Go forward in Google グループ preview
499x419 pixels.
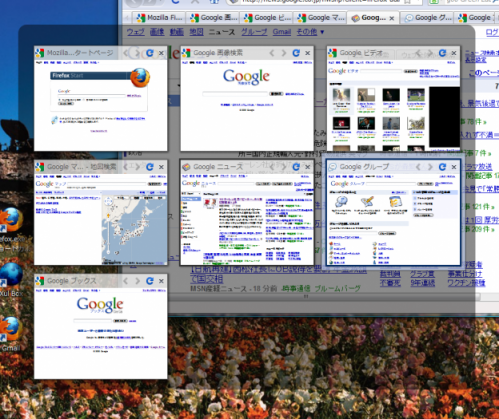430,167
